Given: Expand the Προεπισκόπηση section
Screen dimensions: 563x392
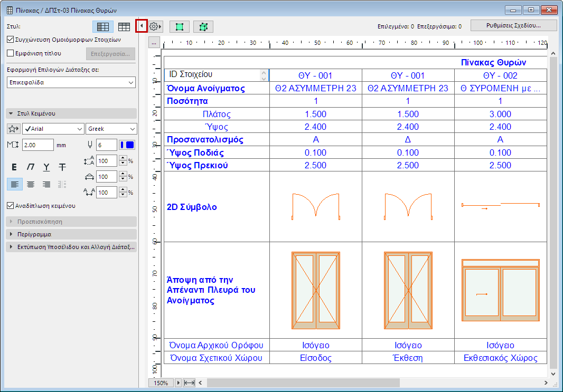Looking at the screenshot, I should (71, 222).
